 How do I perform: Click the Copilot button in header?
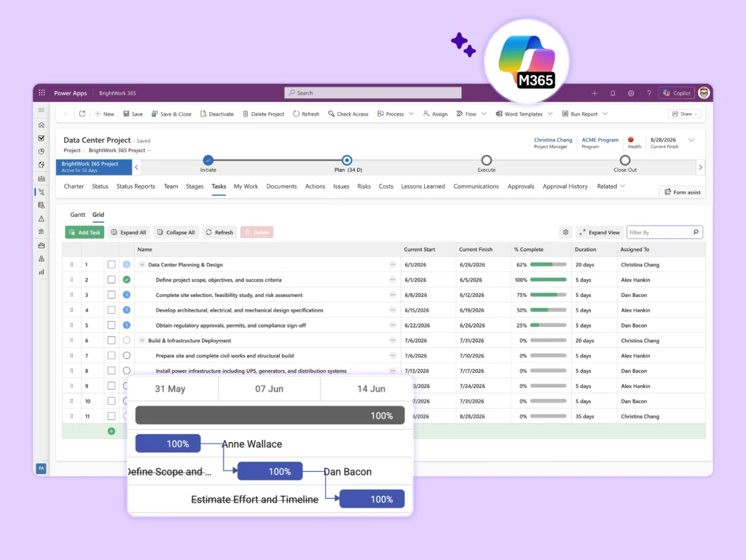click(x=677, y=93)
